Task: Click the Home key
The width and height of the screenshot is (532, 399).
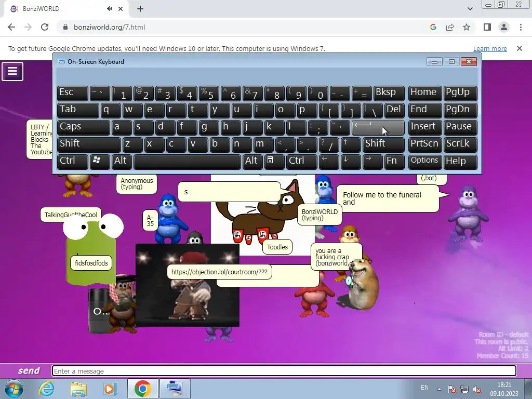Action: [x=425, y=94]
